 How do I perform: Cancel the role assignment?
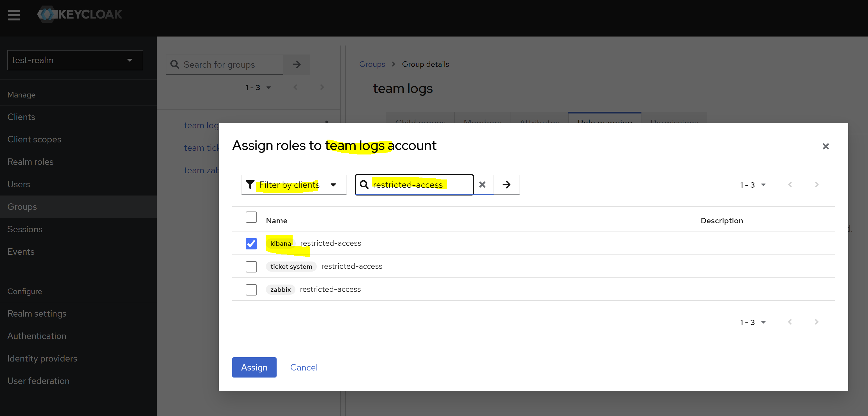coord(304,367)
